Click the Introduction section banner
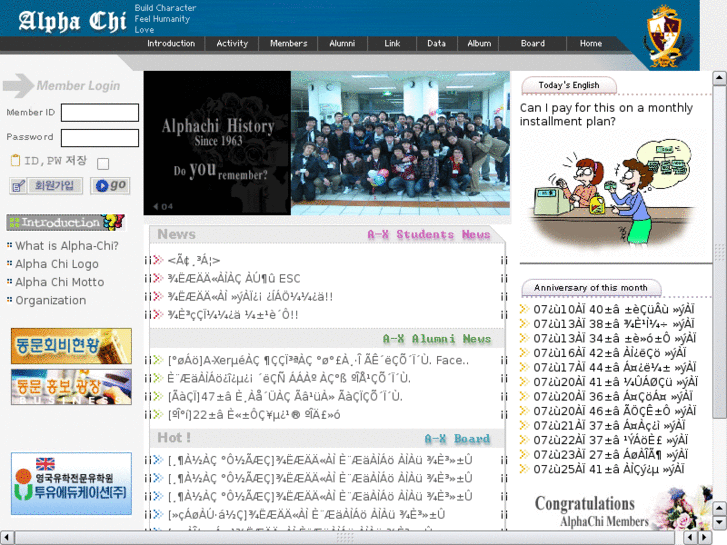 (x=65, y=223)
